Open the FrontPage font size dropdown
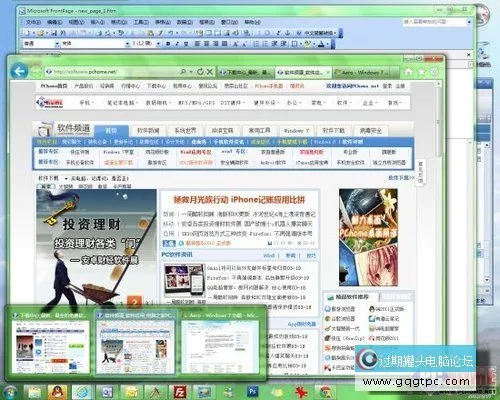This screenshot has width=500, height=400. click(x=158, y=44)
